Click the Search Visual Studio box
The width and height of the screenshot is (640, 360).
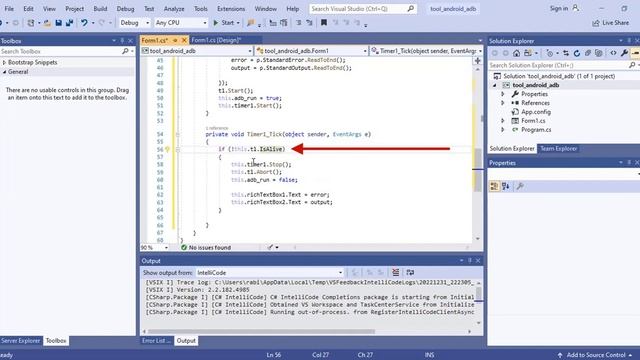click(x=363, y=9)
